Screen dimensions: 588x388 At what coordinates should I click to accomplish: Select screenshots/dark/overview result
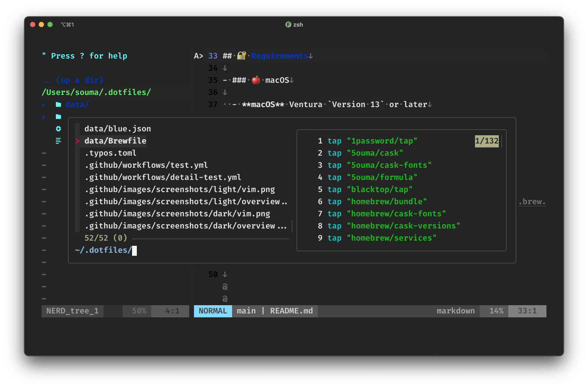tap(186, 226)
